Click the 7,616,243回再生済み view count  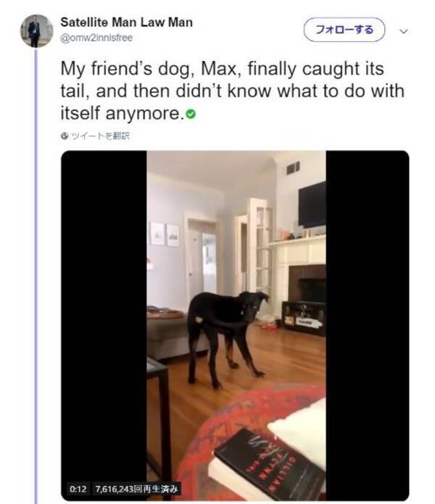(136, 489)
